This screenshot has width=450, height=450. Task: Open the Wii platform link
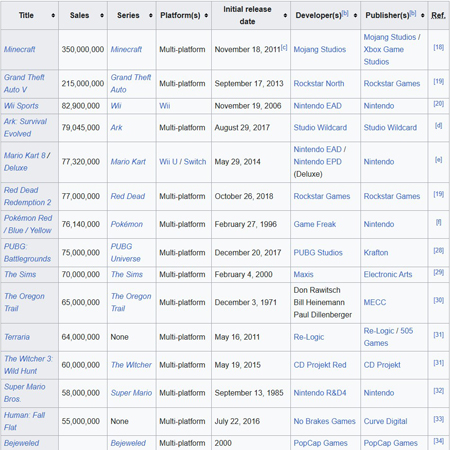(x=165, y=106)
